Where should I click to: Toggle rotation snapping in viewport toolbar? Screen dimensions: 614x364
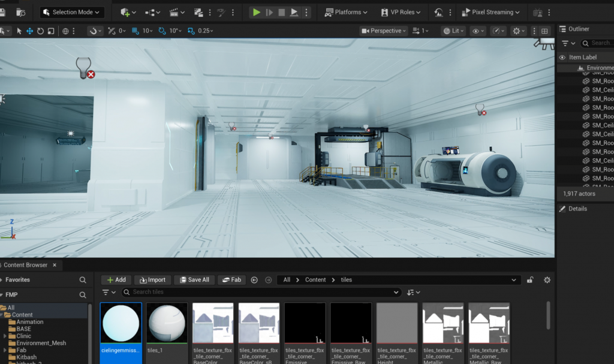pos(162,31)
